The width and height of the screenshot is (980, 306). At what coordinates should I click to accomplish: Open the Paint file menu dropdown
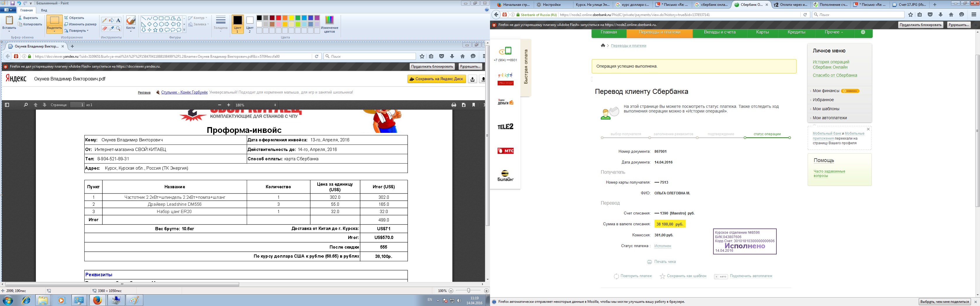click(7, 10)
